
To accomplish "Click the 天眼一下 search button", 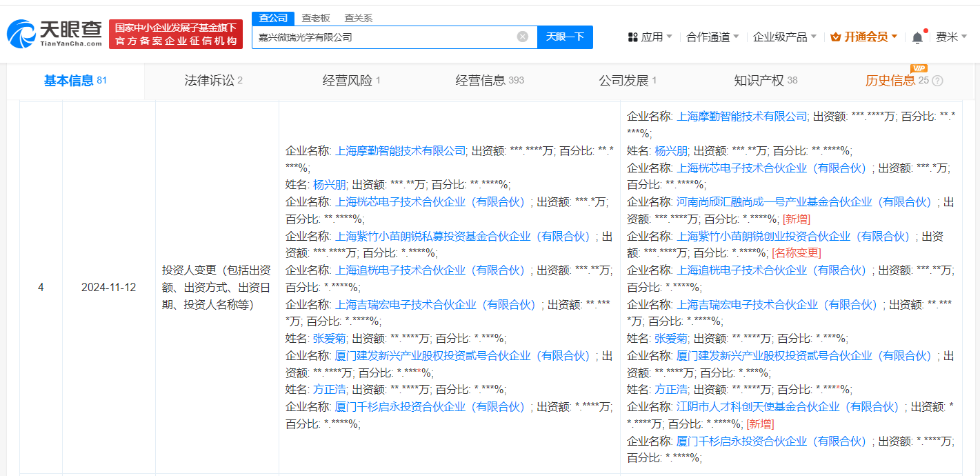I will click(x=565, y=37).
